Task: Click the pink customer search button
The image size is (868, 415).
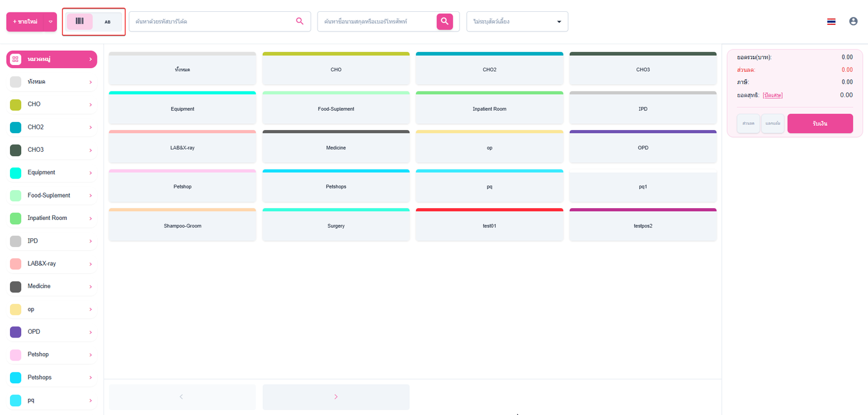Action: point(445,22)
